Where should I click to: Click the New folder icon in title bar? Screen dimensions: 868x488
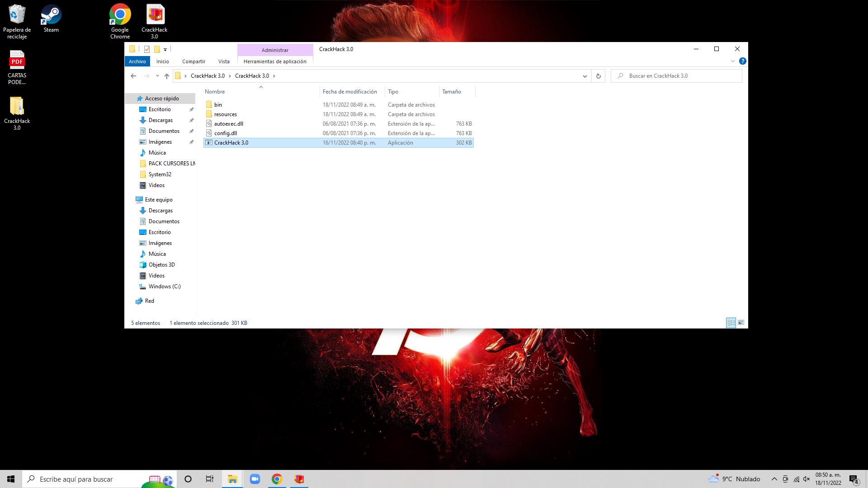tap(157, 49)
